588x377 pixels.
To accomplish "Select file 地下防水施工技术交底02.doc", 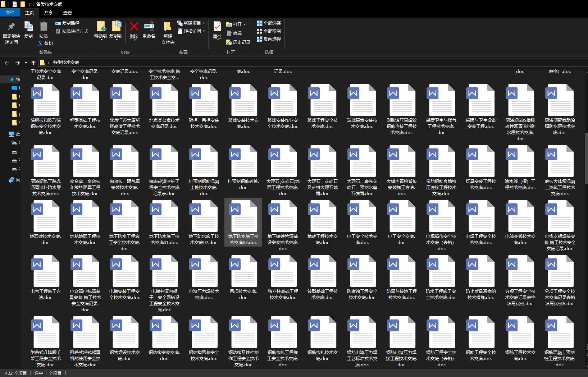I will tap(204, 223).
